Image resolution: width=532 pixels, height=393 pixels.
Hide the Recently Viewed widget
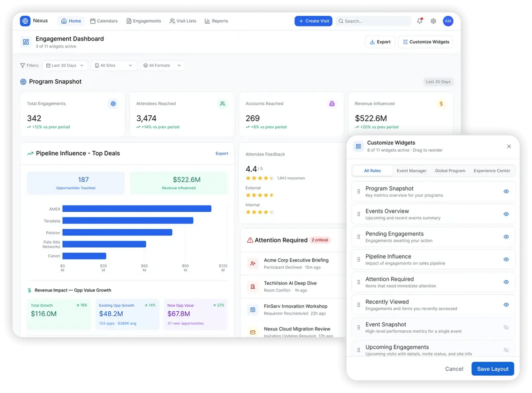pyautogui.click(x=506, y=305)
